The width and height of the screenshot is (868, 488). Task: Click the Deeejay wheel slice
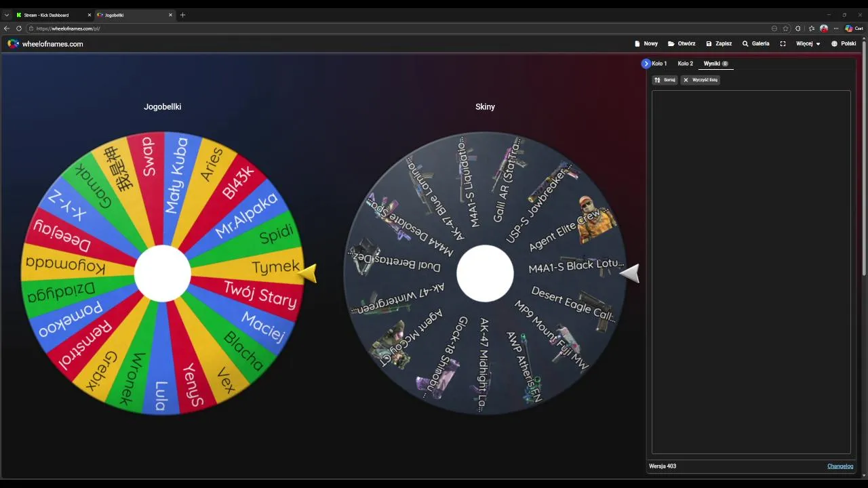coord(62,235)
